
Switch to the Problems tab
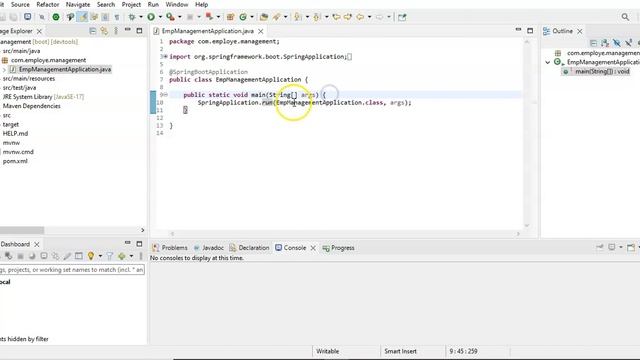click(170, 248)
